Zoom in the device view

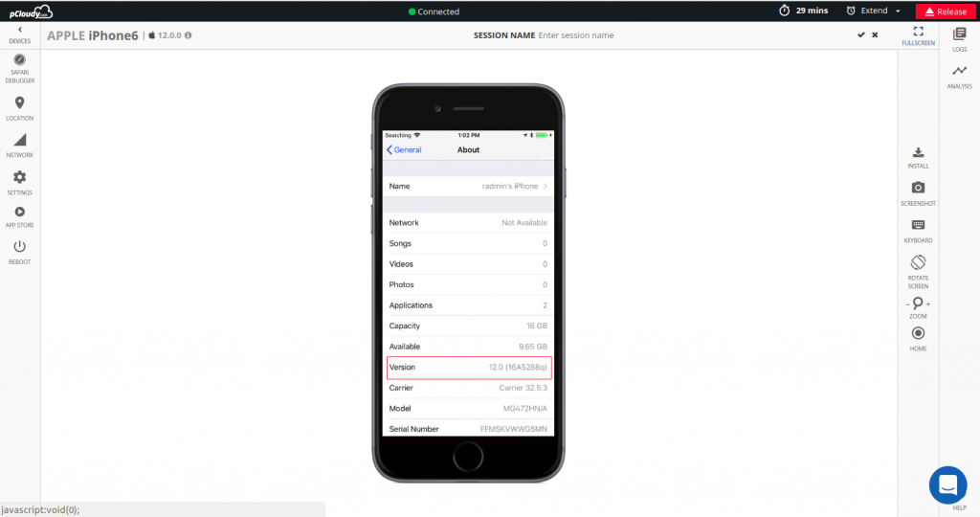(928, 304)
